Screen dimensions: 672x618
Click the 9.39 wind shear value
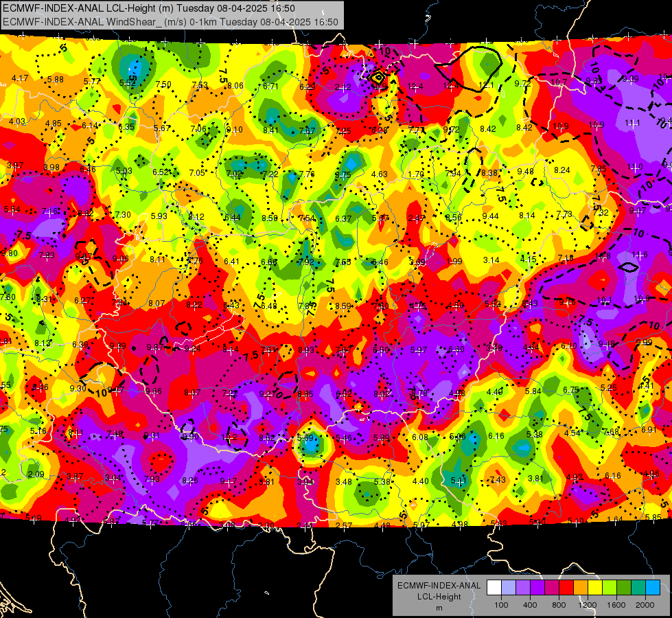tap(630, 78)
